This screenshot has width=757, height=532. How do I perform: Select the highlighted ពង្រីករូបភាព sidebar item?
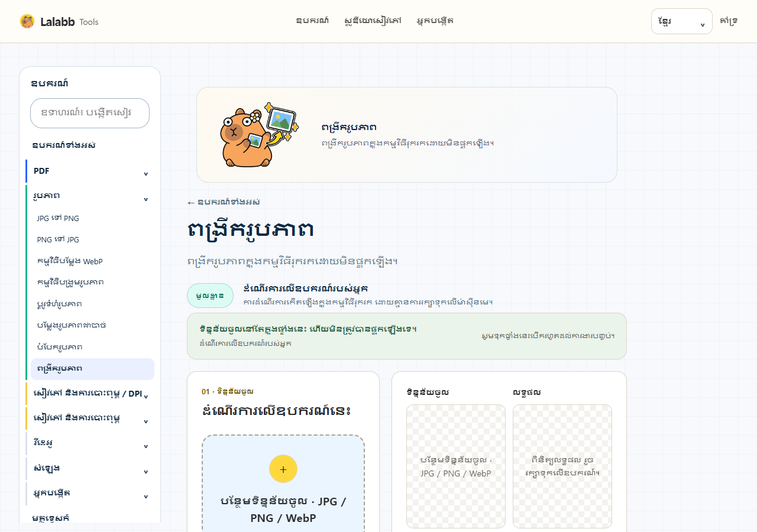pos(92,369)
